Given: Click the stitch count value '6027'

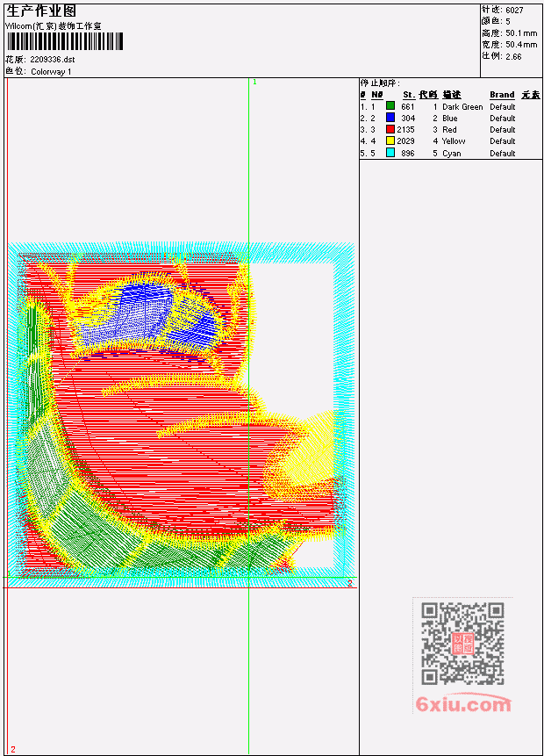Looking at the screenshot, I should click(x=514, y=11).
